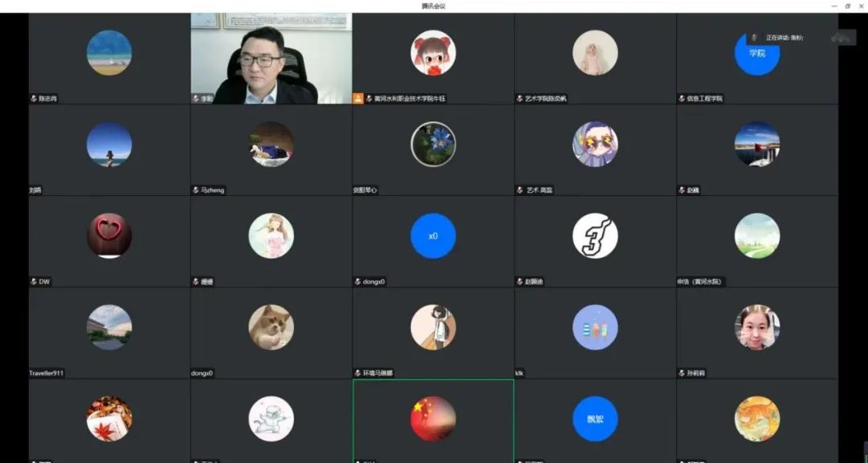Click the microphone icon next to 环境马琳娜
The height and width of the screenshot is (463, 868).
click(357, 374)
